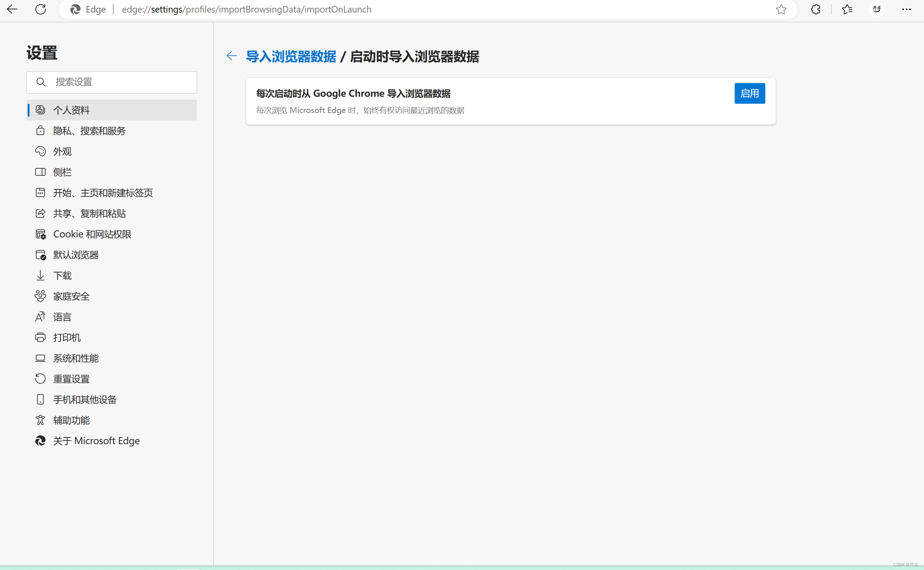Go to 外观 settings page

point(62,152)
